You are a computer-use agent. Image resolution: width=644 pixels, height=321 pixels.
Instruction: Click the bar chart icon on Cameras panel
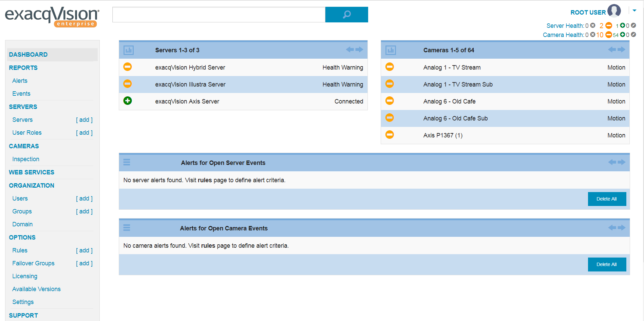point(390,50)
